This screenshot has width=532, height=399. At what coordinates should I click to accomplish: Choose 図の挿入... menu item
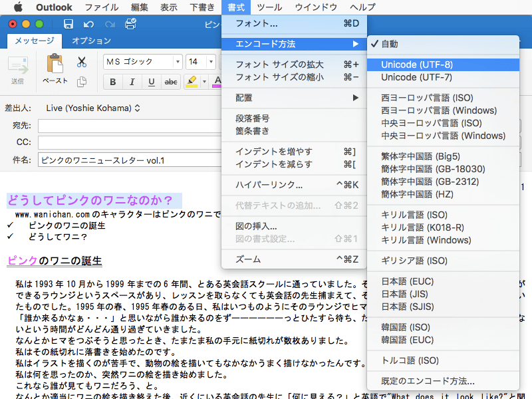click(x=294, y=226)
